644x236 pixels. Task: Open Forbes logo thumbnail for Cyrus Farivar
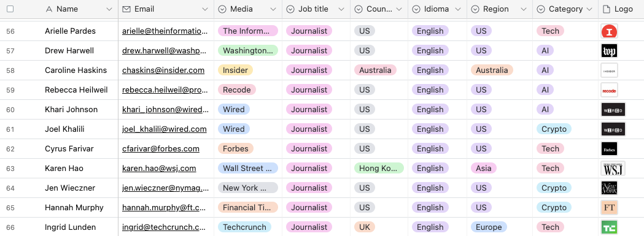click(609, 149)
